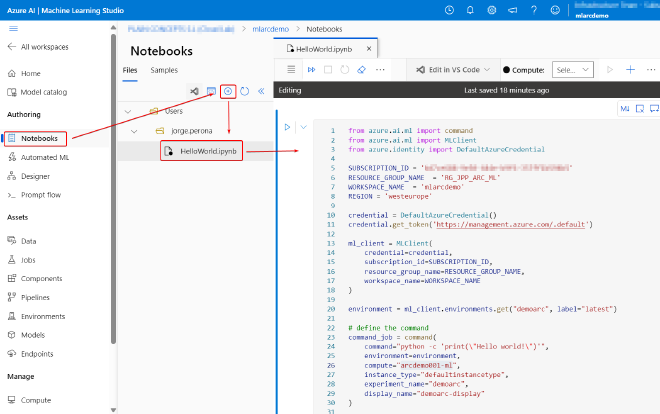Click the smiley feedback icon
The width and height of the screenshot is (660, 414).
tap(555, 10)
